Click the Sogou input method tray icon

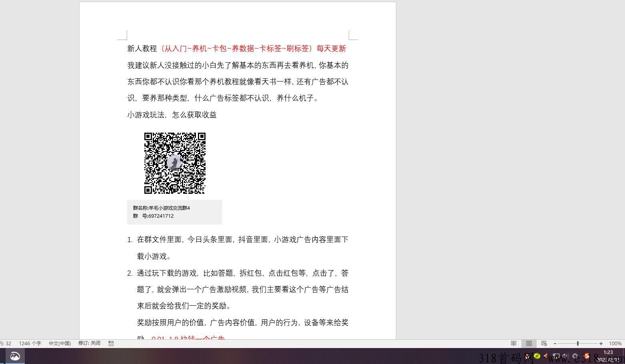[586, 356]
